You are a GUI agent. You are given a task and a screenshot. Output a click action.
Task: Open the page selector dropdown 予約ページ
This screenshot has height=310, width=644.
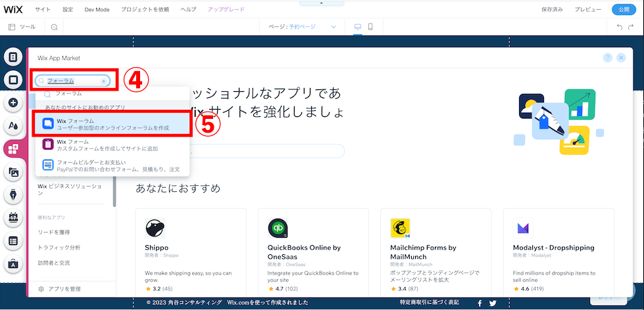tap(303, 27)
